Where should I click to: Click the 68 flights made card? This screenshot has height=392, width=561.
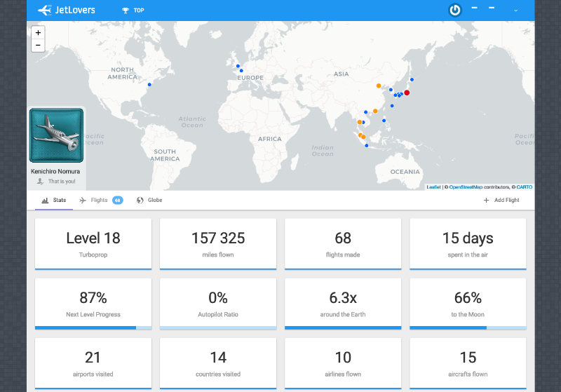pos(343,244)
